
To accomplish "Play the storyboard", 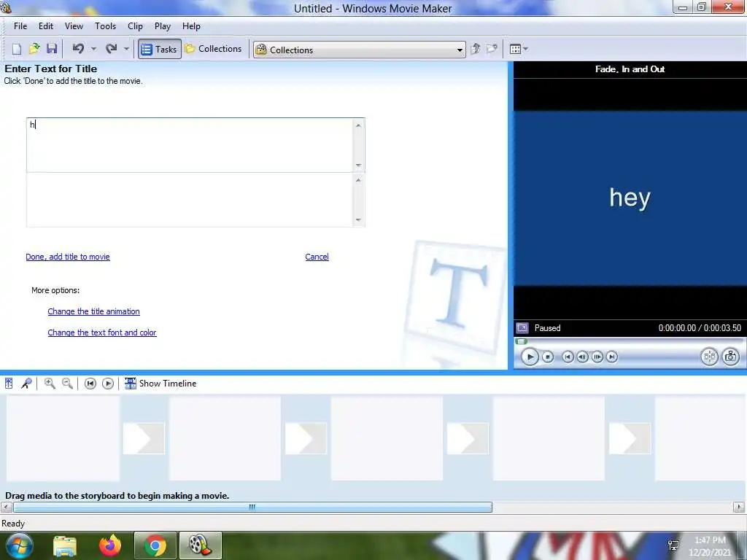I will [108, 384].
